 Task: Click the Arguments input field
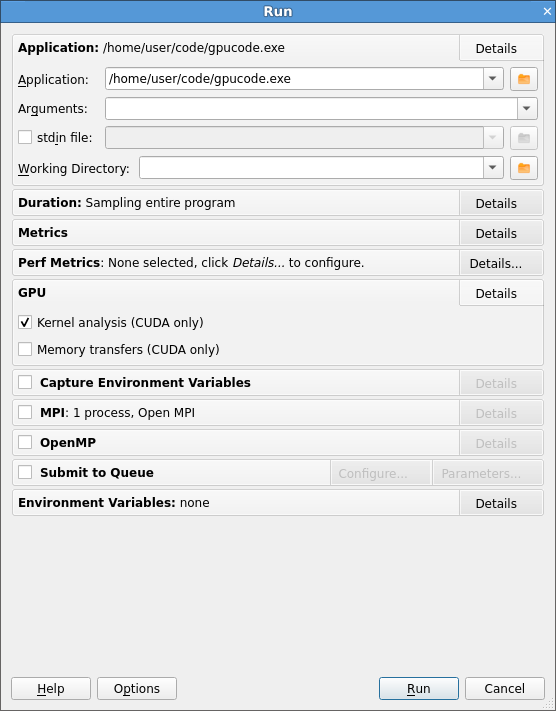311,108
